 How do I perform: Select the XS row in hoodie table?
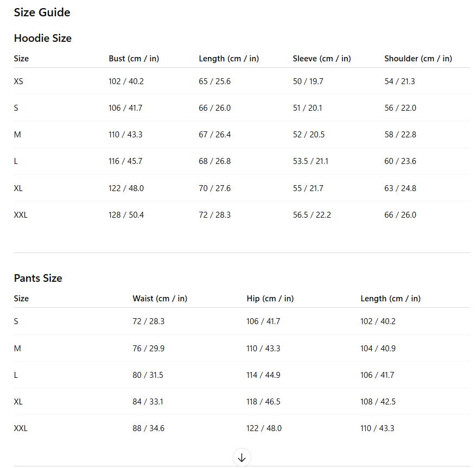18,81
